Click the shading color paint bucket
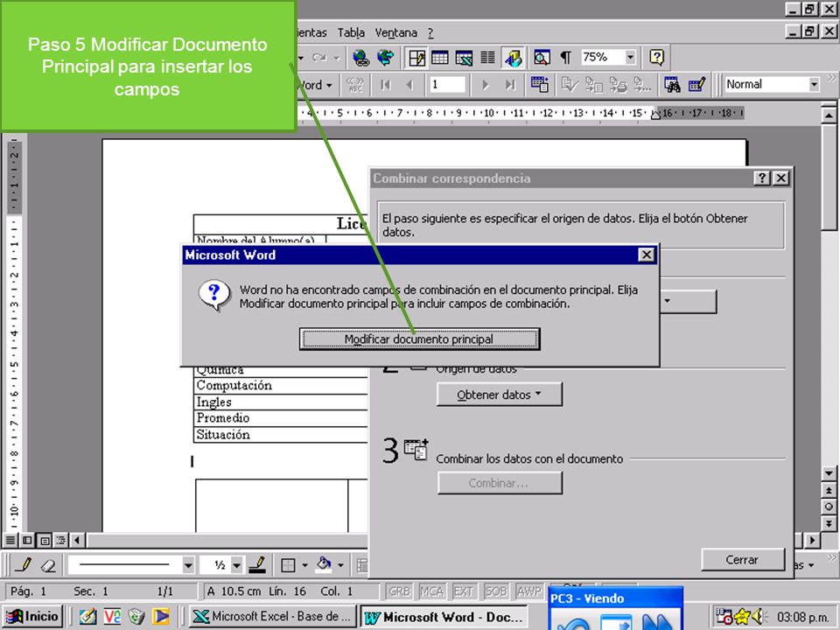Screen dimensions: 840x630 [324, 564]
